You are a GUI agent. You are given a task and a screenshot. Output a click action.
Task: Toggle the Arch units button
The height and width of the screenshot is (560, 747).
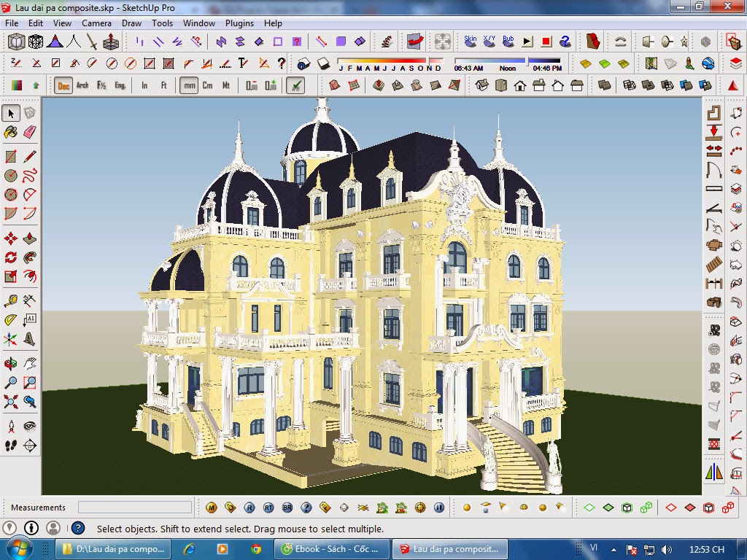pyautogui.click(x=82, y=86)
